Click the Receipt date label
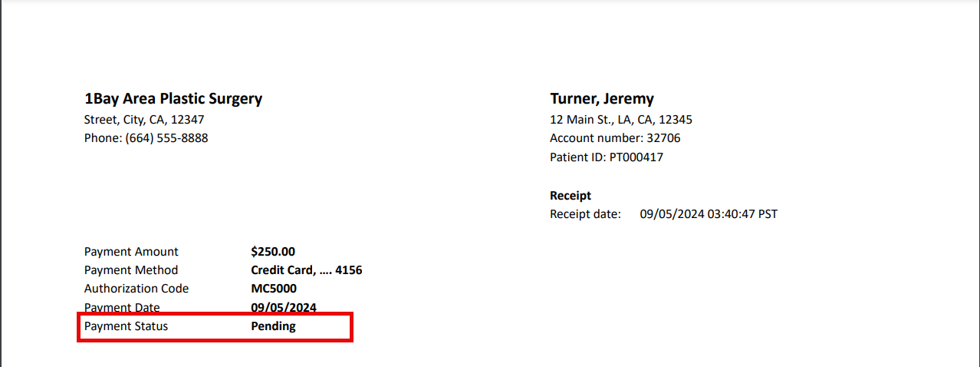Screen dimensions: 980x367 click(x=584, y=214)
